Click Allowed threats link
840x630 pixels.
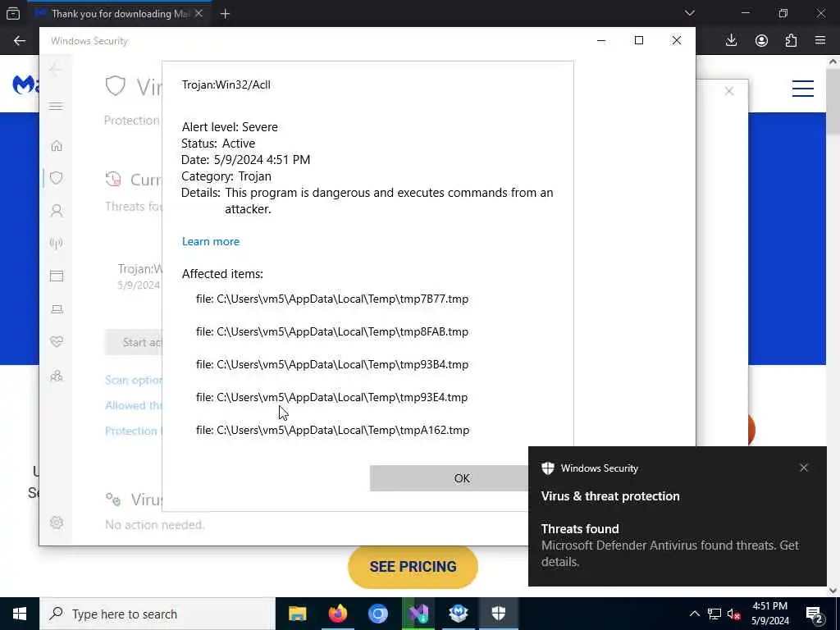(x=134, y=405)
